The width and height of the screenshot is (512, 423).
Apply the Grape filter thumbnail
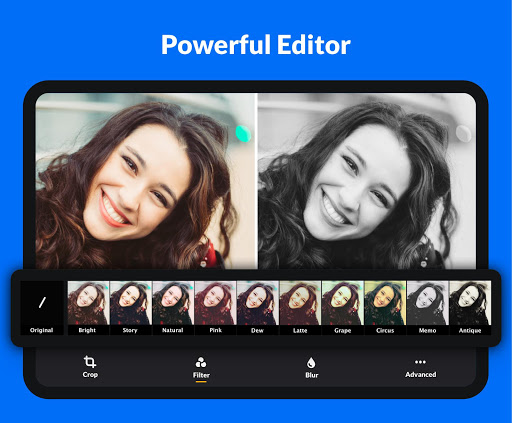pos(343,303)
